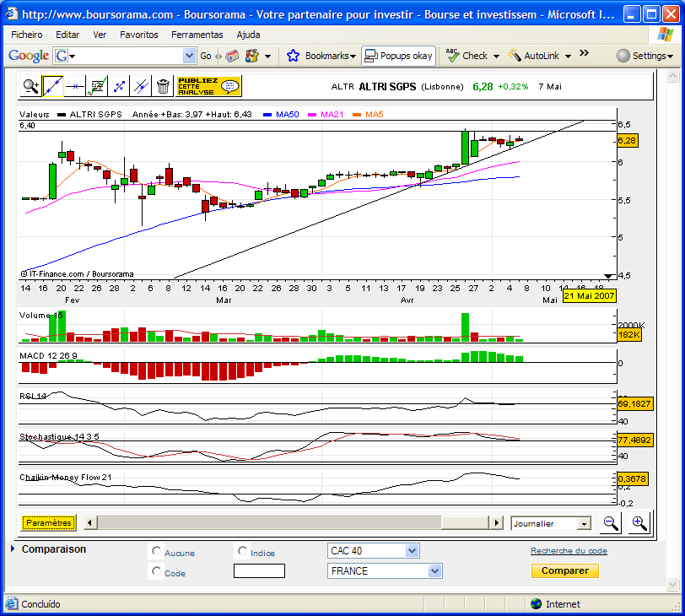Expand the Comparaison section arrow

(13, 548)
